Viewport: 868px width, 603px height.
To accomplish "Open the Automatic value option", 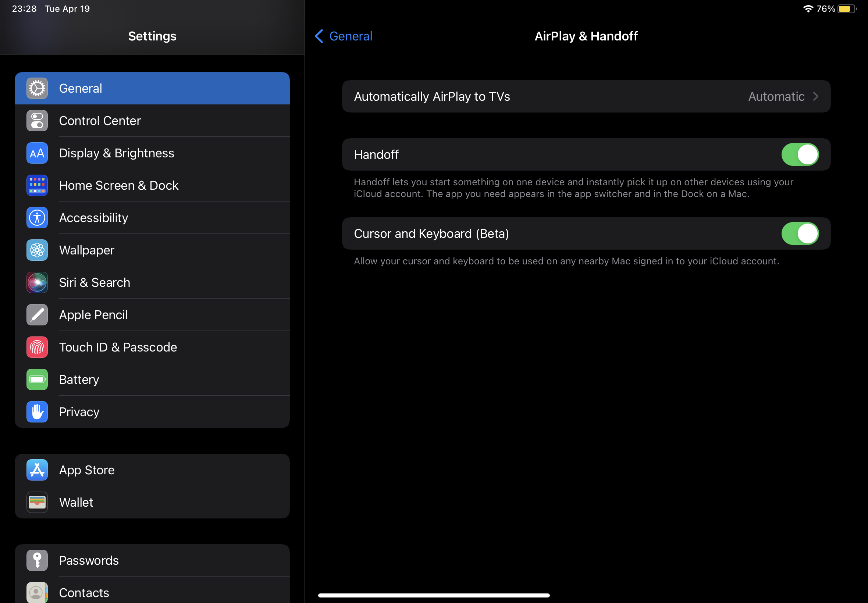I will pos(776,96).
